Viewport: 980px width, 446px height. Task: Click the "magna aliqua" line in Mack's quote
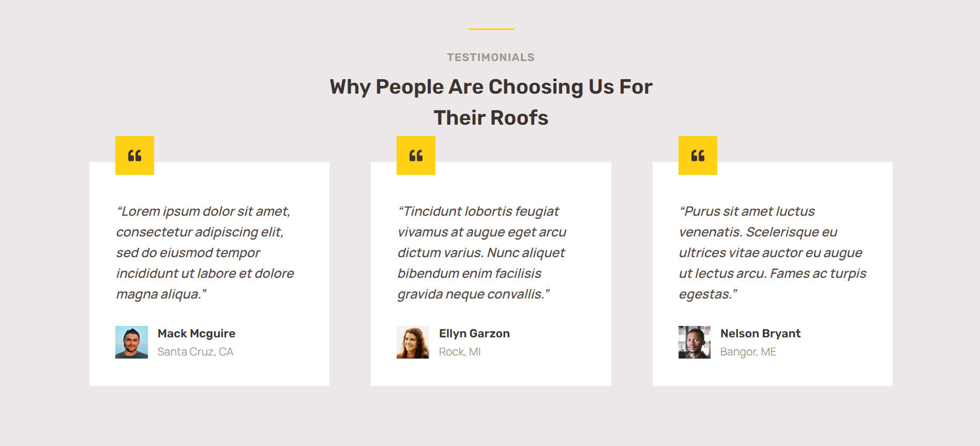tap(161, 294)
